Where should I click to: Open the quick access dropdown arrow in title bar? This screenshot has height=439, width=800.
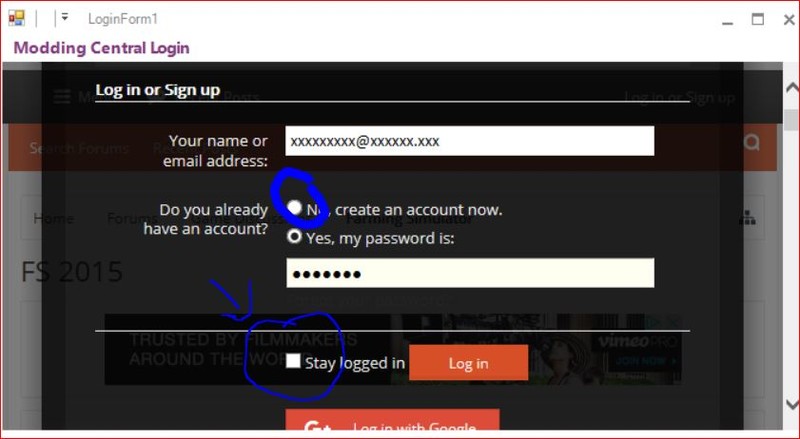[x=65, y=17]
